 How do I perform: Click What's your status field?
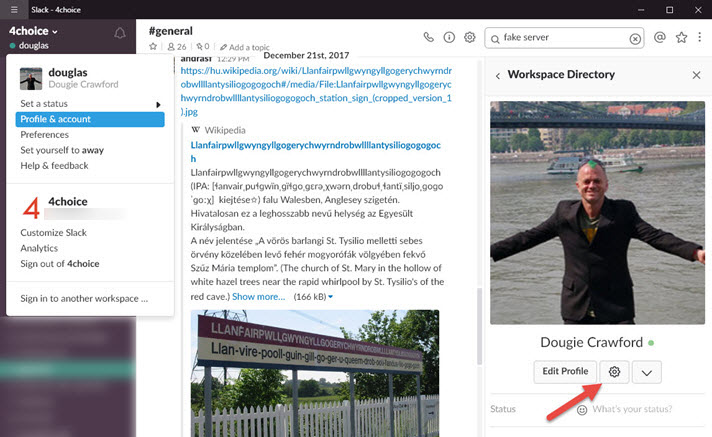(x=632, y=409)
